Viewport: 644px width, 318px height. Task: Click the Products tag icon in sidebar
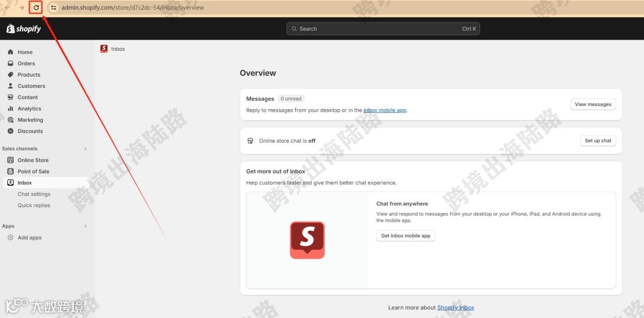11,75
